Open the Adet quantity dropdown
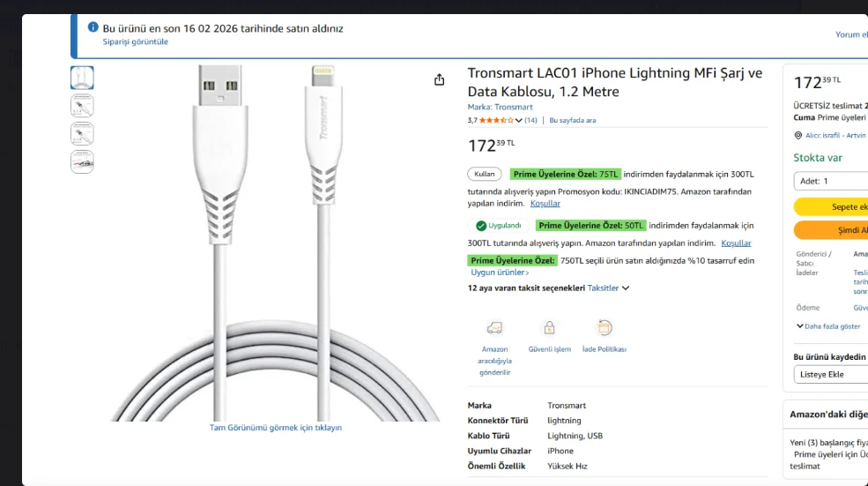Viewport: 868px width, 486px height. click(x=830, y=181)
